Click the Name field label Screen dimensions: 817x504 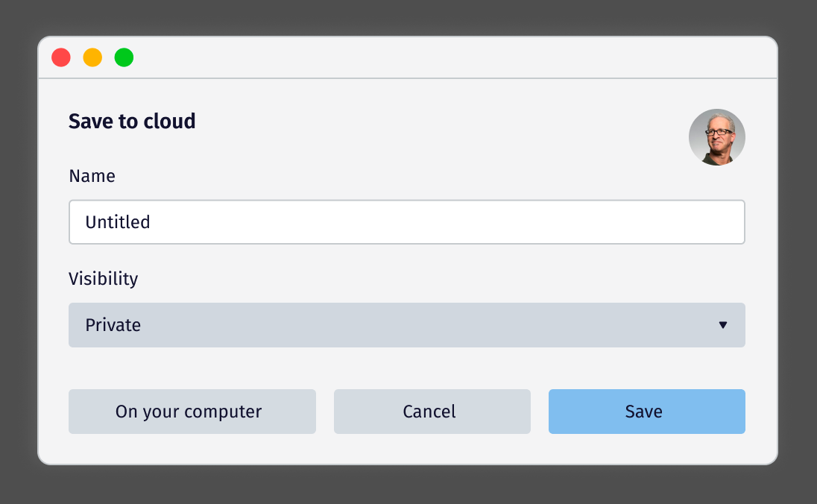click(92, 176)
